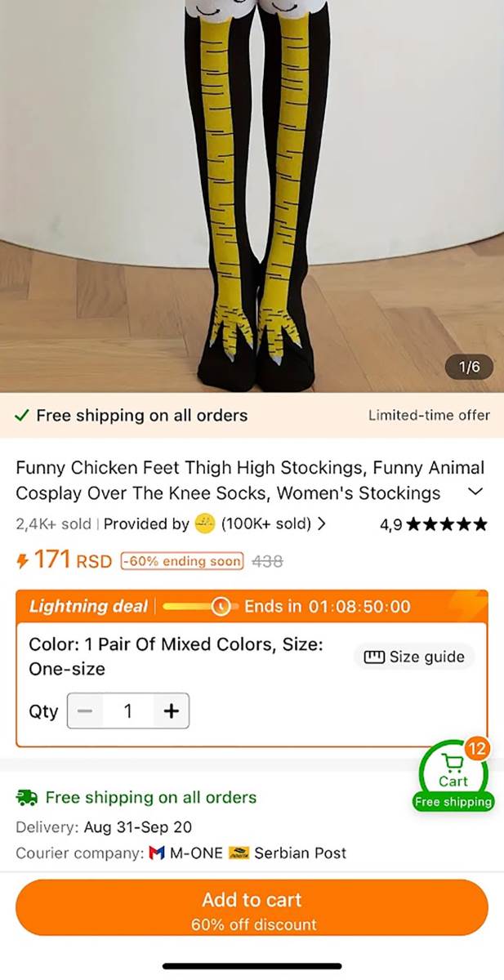This screenshot has height=980, width=504.
Task: Click the five-star rating icons
Action: pyautogui.click(x=446, y=524)
